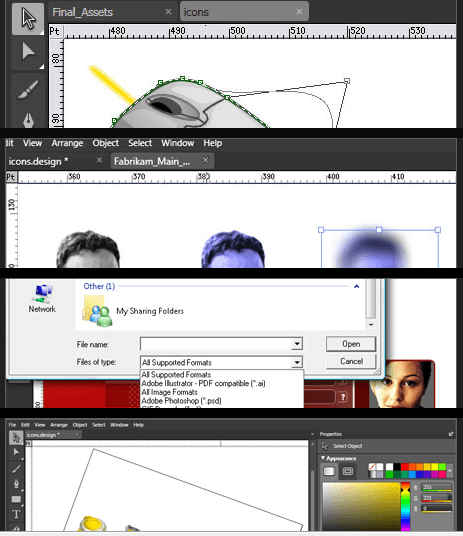Click the G value field showing 221
Viewport: 463px width, 536px height.
pos(436,498)
